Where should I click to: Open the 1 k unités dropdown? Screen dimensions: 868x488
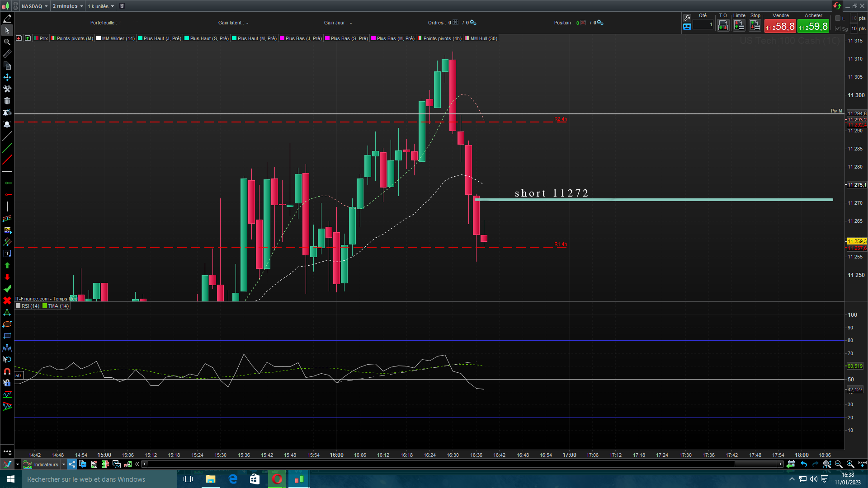(100, 6)
